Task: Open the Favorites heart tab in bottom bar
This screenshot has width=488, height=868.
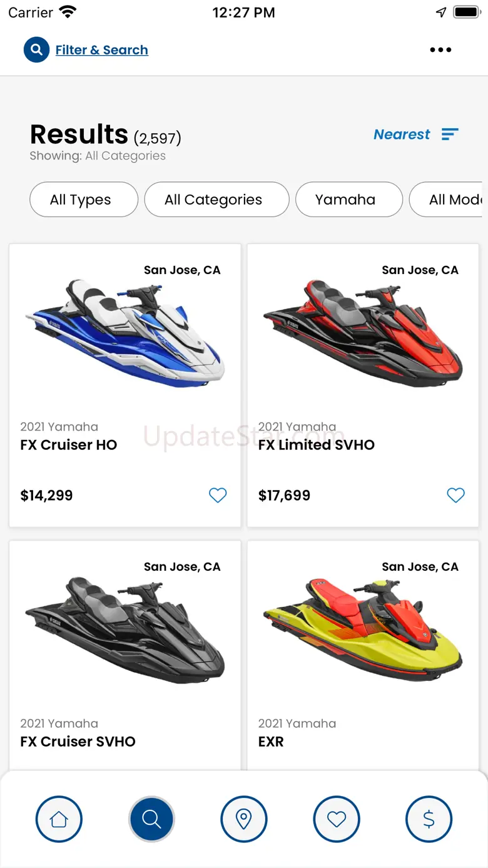Action: coord(337,819)
